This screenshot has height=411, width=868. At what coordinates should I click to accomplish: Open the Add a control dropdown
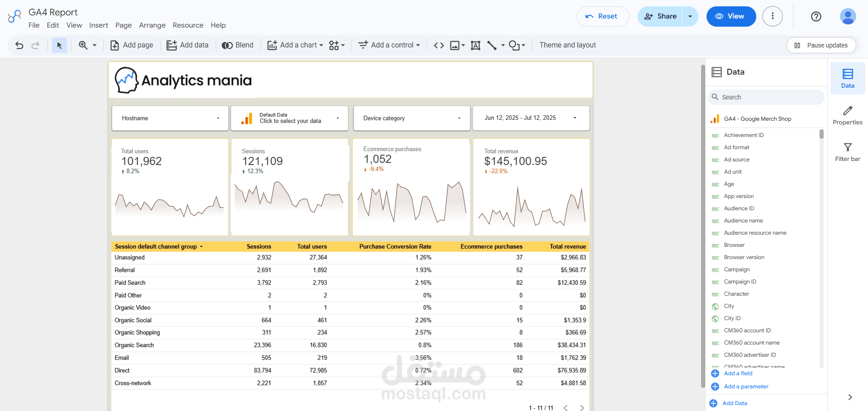(x=389, y=45)
